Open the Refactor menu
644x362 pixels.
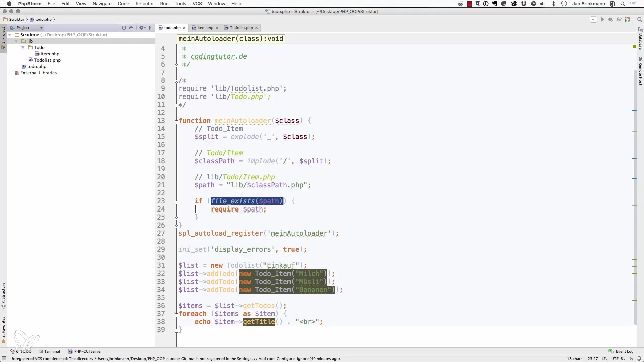(x=145, y=4)
